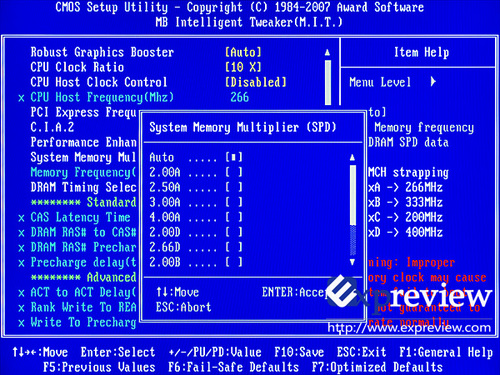This screenshot has width=500, height=375.
Task: Click the System Memory Multiplier (SPD) popup title
Action: click(243, 127)
